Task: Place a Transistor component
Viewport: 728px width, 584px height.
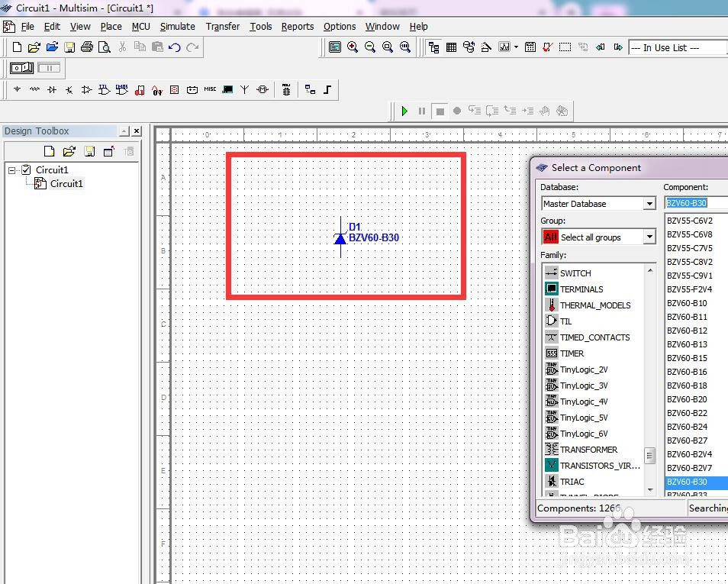Action: click(x=69, y=89)
